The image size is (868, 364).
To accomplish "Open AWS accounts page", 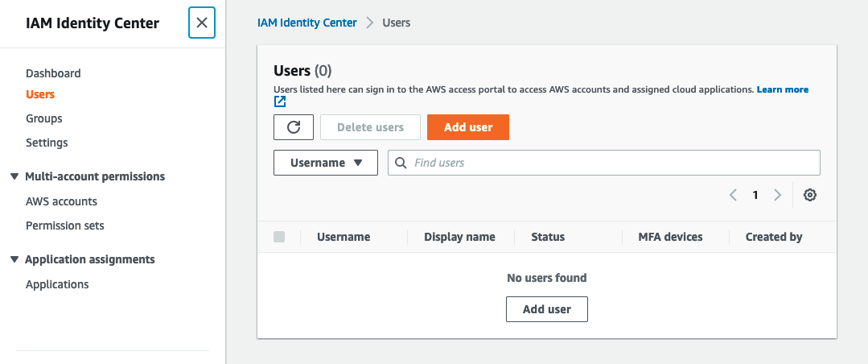I will [x=61, y=201].
